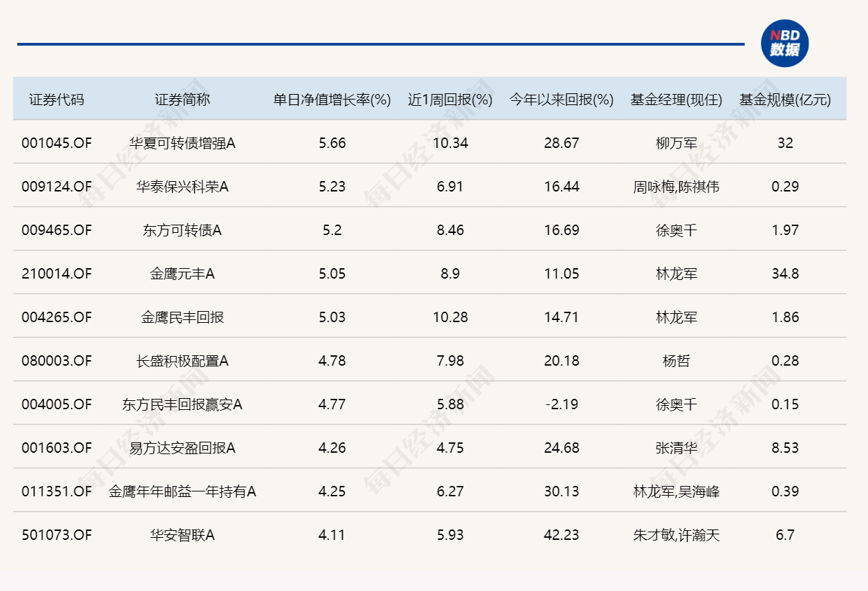The width and height of the screenshot is (868, 591).
Task: Select fund code 210014.OF
Action: (57, 274)
